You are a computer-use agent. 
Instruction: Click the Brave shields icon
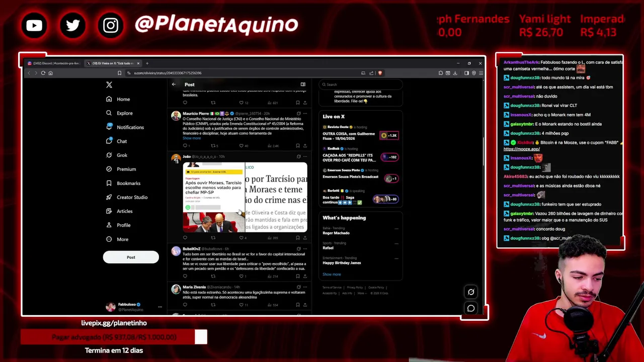click(x=380, y=73)
